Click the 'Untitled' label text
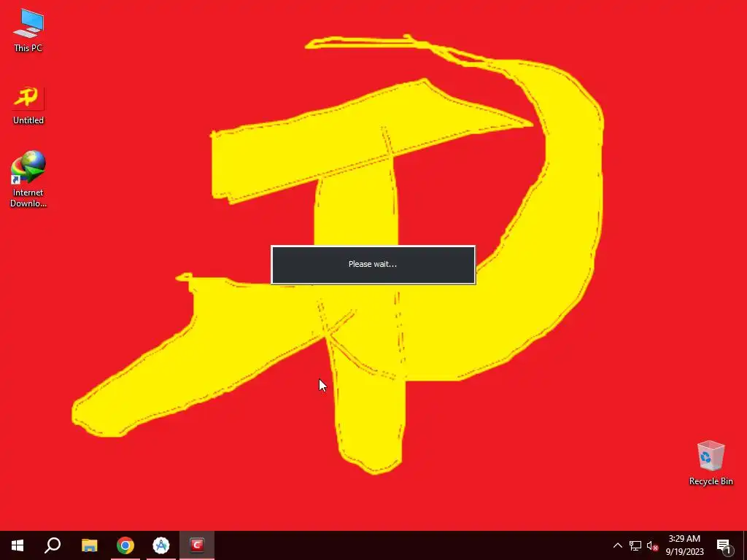Screen dimensions: 747x560 coord(28,120)
